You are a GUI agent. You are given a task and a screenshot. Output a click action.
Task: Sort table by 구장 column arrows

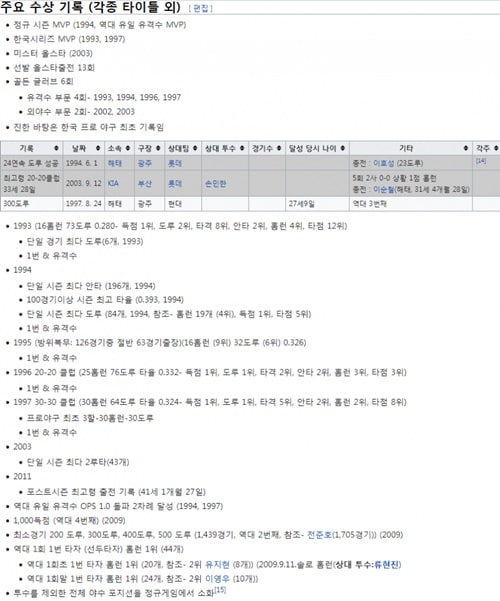click(158, 148)
